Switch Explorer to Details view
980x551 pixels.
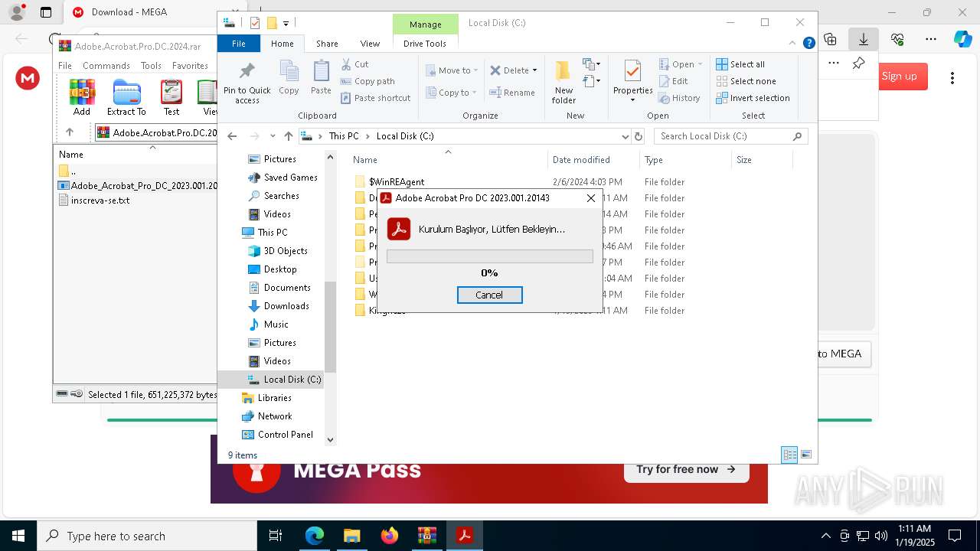click(x=789, y=455)
